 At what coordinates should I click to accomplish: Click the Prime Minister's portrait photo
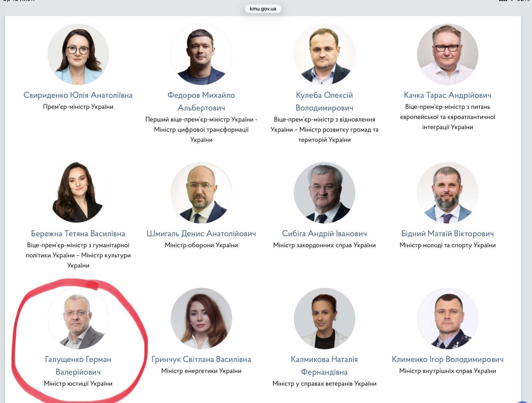pos(78,54)
